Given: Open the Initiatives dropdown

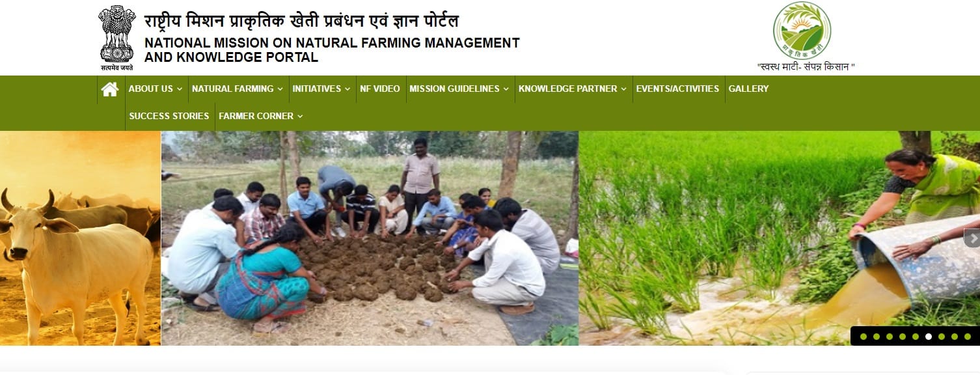Looking at the screenshot, I should [x=321, y=89].
